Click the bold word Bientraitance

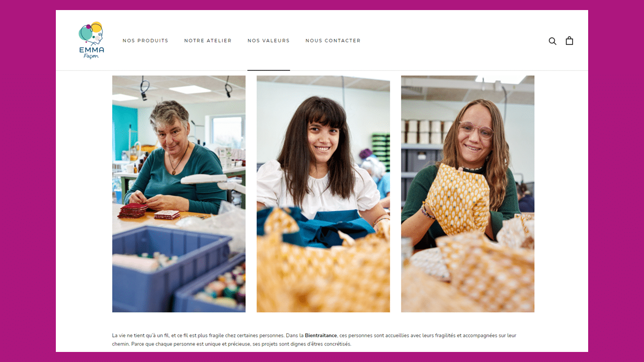click(320, 335)
